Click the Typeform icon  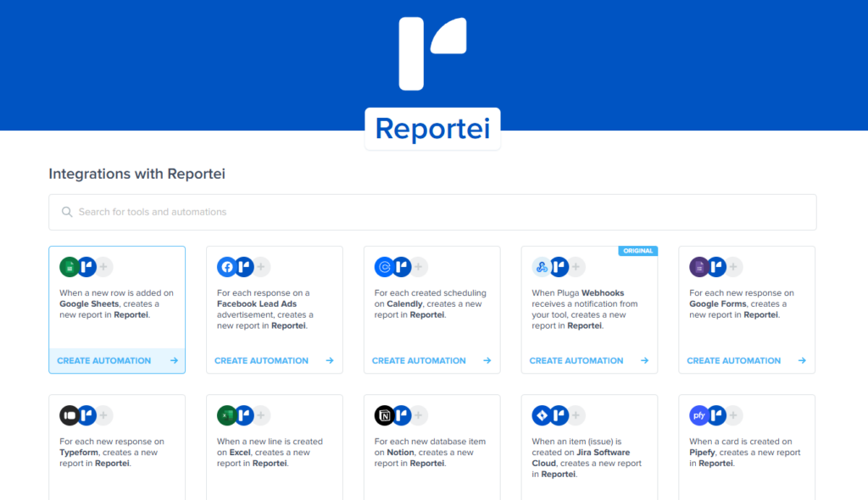coord(70,415)
